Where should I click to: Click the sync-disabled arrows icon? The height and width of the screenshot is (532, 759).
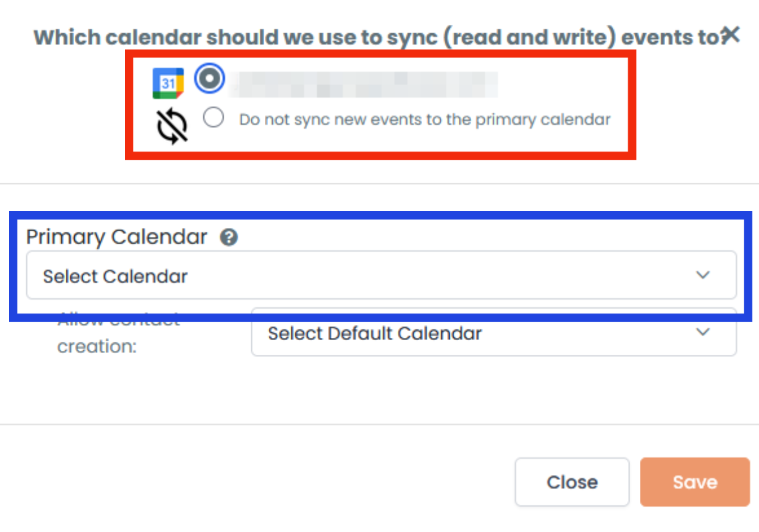pos(172,126)
